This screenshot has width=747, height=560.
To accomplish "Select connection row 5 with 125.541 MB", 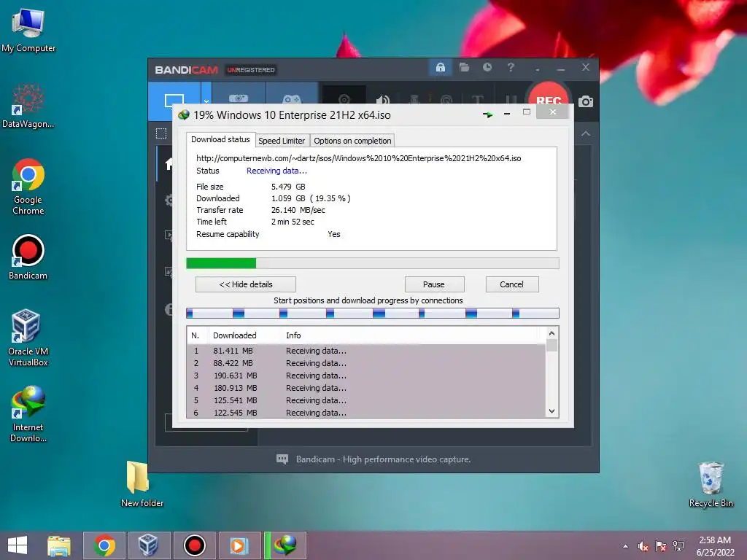I will 366,400.
